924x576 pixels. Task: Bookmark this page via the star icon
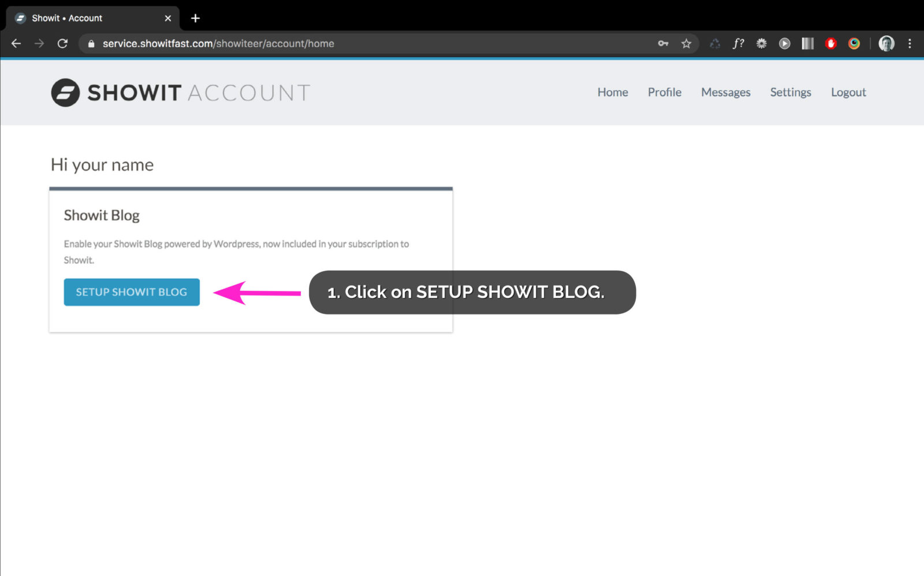[x=687, y=43]
